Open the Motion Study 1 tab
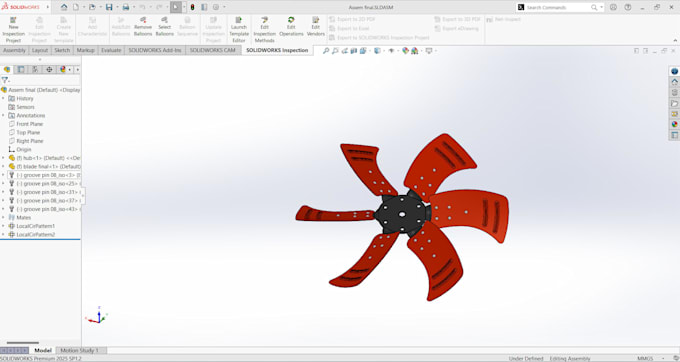Viewport: 680px width, 362px height. tap(79, 350)
